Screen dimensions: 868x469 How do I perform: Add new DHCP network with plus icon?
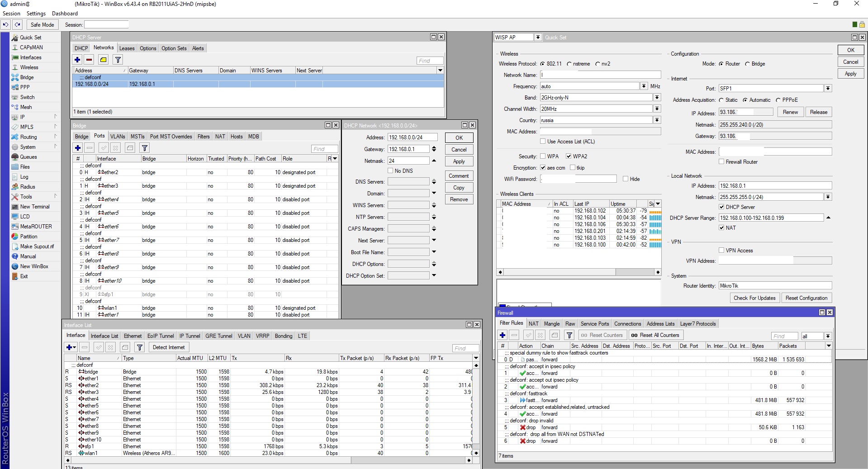(77, 60)
